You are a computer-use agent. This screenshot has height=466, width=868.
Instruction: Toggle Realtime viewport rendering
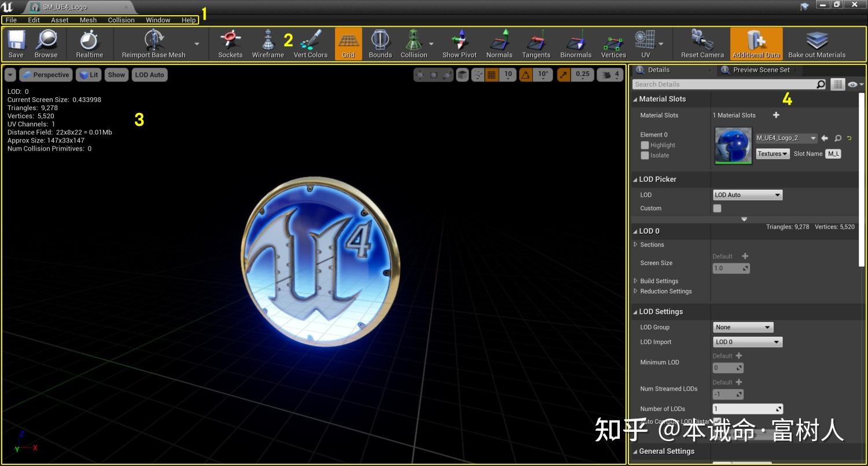coord(90,44)
